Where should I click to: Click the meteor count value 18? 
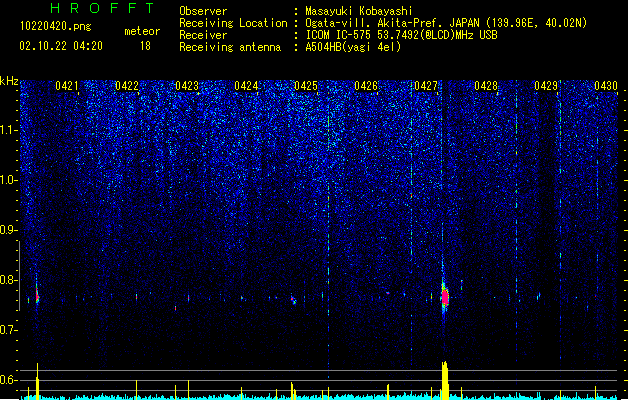(x=145, y=46)
